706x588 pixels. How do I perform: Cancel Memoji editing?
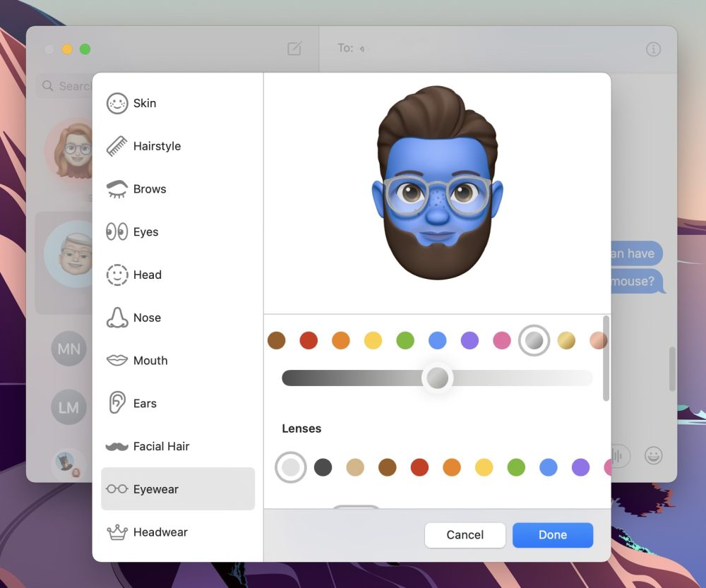click(x=465, y=535)
